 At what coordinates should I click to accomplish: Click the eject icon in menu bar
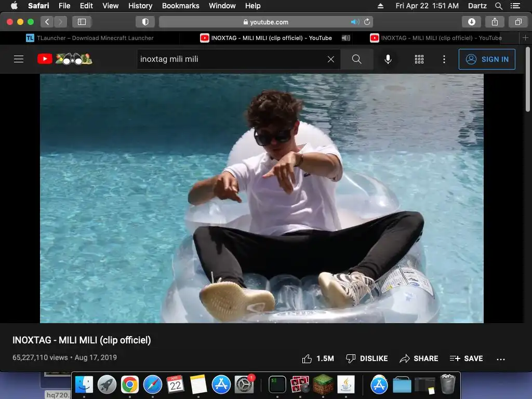tap(380, 6)
